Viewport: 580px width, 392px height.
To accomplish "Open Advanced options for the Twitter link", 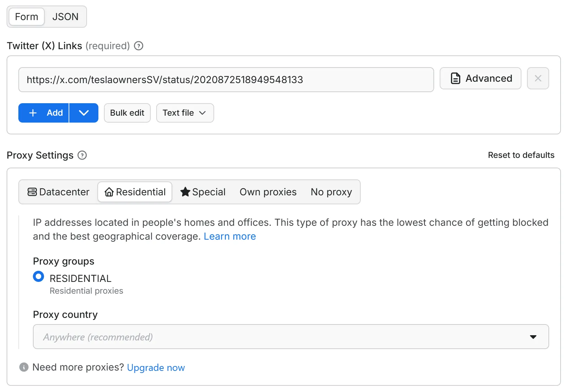I will click(480, 78).
